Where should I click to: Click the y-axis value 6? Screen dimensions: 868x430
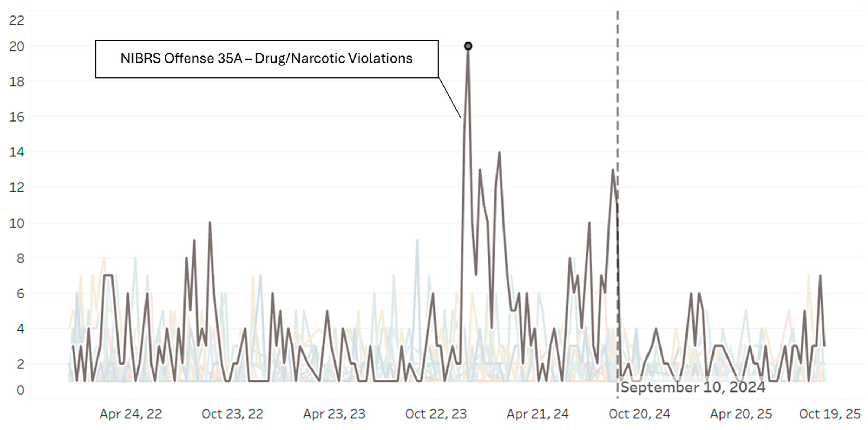(20, 294)
